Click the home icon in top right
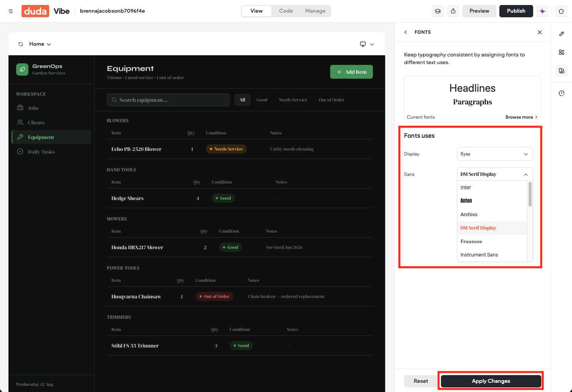572x392 pixels. click(561, 11)
